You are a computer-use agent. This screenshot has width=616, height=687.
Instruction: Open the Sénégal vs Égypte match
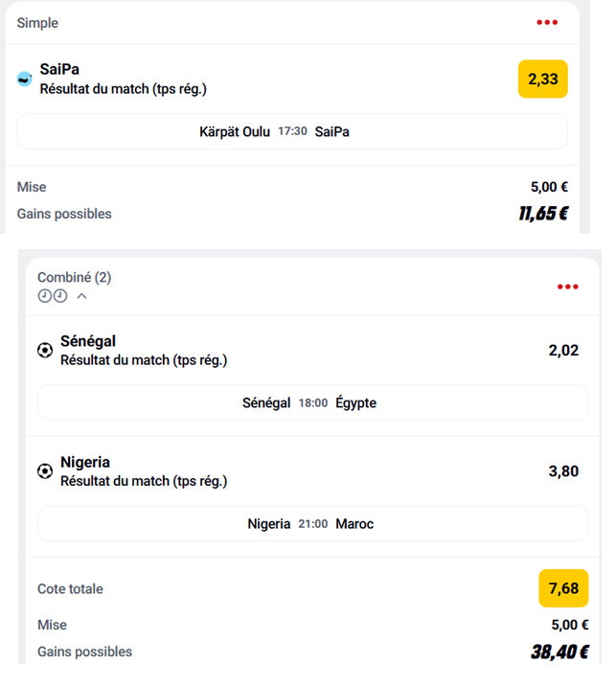[313, 402]
